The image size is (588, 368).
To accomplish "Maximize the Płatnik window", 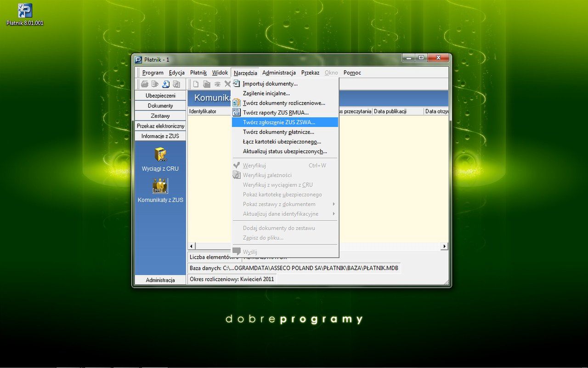I will click(421, 58).
